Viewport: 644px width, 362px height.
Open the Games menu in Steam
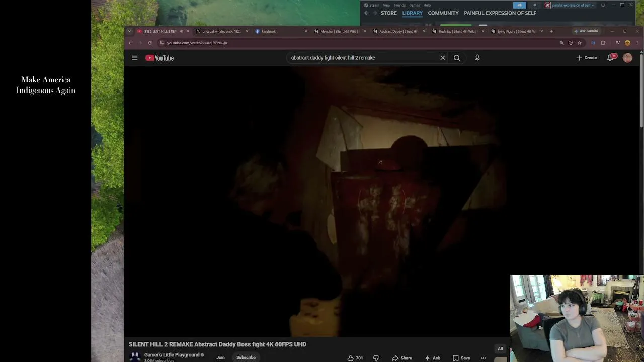(x=415, y=5)
